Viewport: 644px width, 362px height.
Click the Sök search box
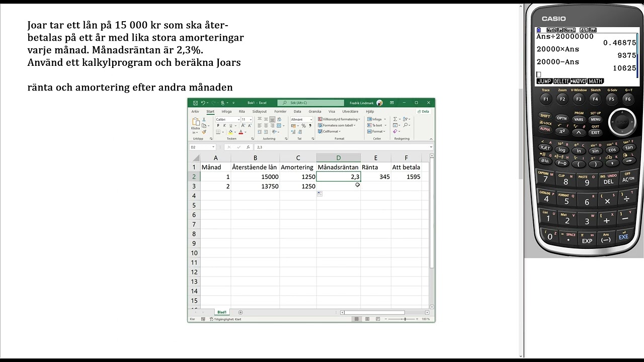point(311,103)
